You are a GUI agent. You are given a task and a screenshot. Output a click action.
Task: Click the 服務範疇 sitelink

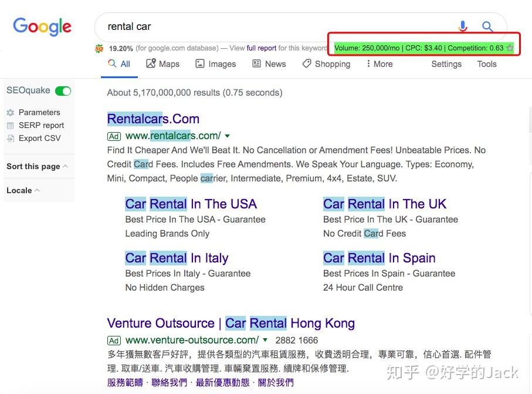point(125,382)
